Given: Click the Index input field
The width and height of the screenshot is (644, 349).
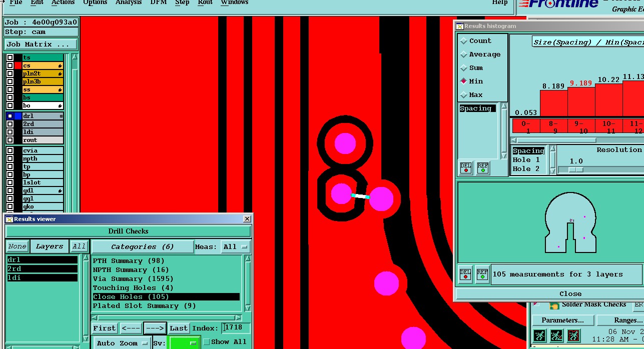Looking at the screenshot, I should [236, 328].
